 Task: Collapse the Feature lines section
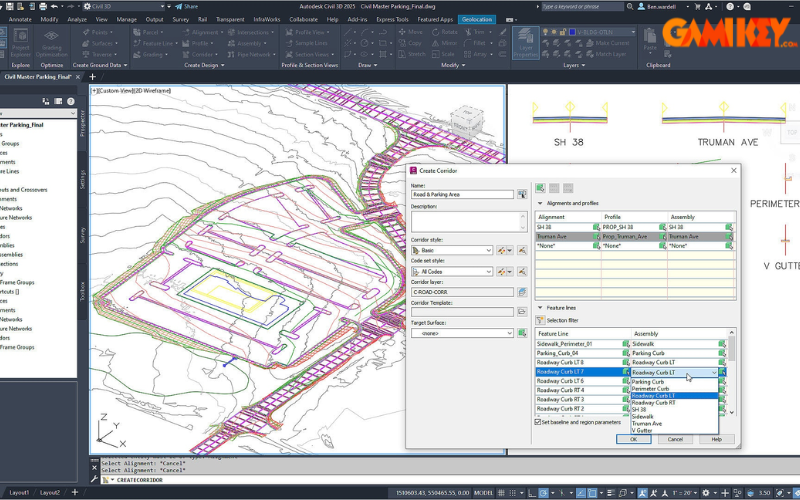pos(540,308)
